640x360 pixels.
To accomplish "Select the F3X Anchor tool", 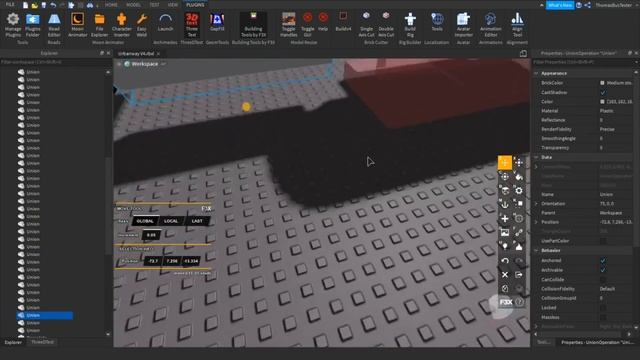I will [505, 204].
